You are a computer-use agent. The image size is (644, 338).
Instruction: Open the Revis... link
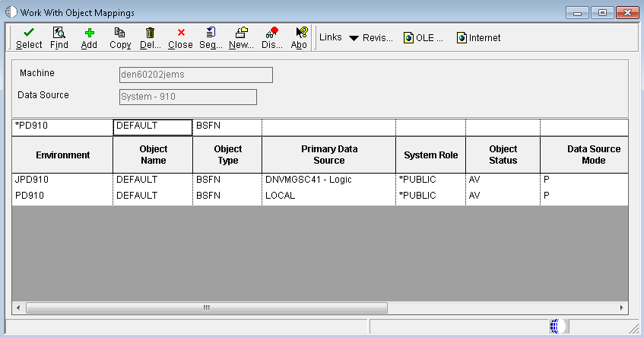(377, 38)
